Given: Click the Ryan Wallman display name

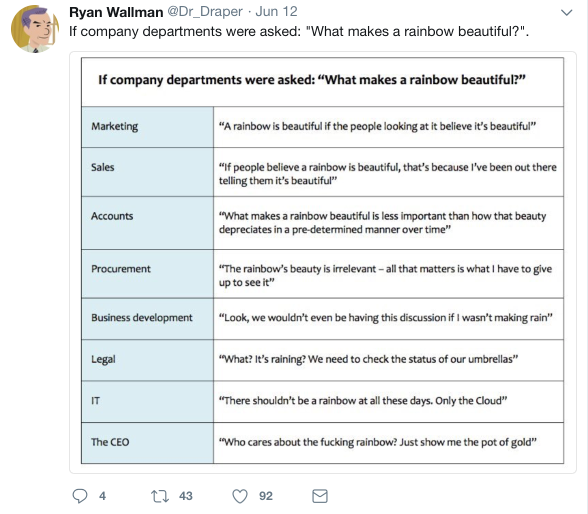Looking at the screenshot, I should [116, 12].
